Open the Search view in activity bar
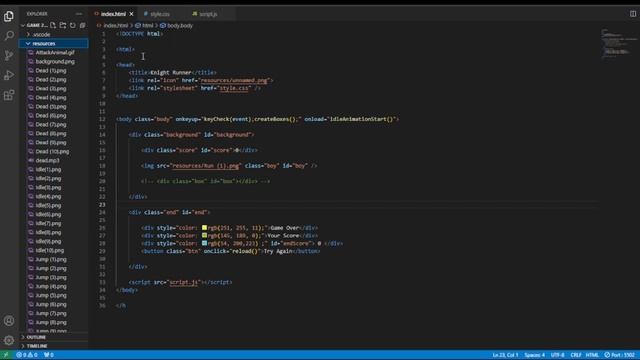This screenshot has height=360, width=640. [9, 36]
